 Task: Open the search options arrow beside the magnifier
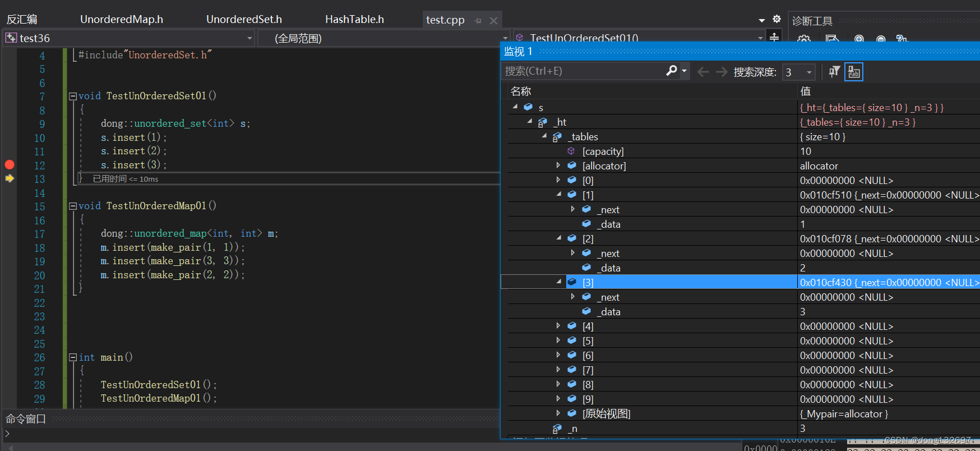pyautogui.click(x=684, y=71)
